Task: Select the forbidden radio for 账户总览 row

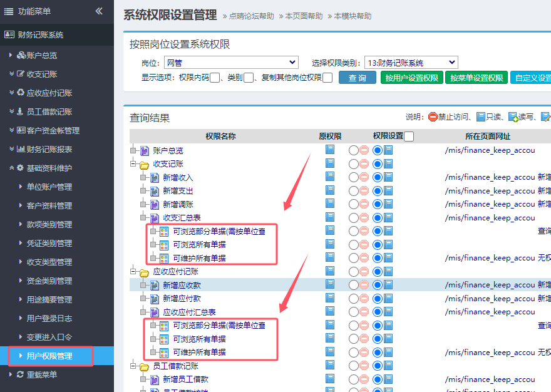Action: [x=354, y=150]
